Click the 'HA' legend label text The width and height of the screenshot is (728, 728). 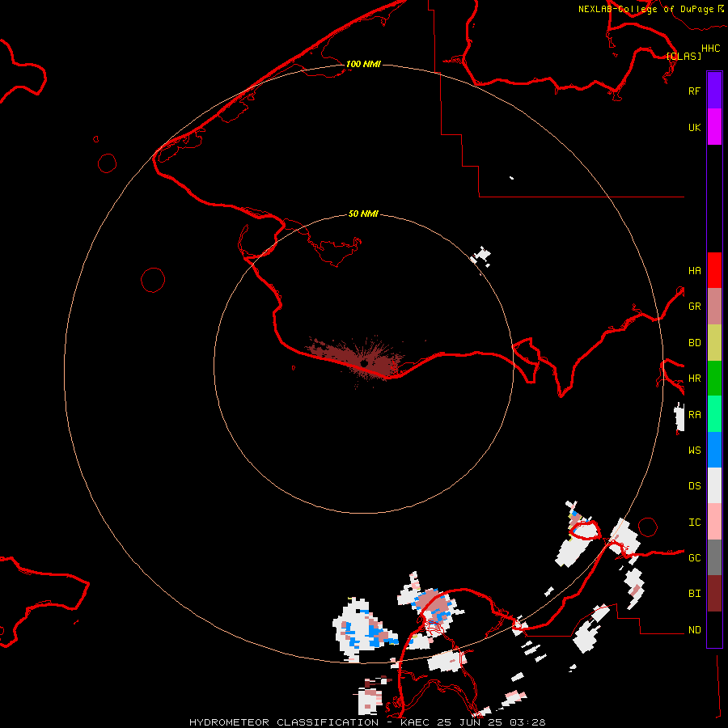pyautogui.click(x=694, y=270)
